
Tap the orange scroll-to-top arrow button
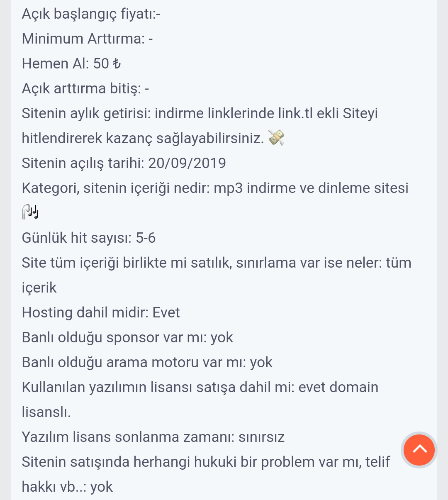[x=419, y=450]
